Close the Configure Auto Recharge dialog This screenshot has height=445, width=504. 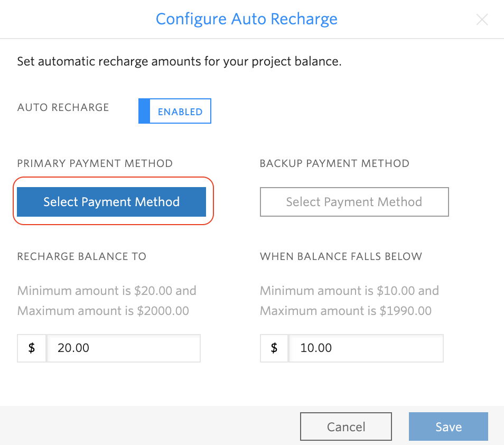coord(482,20)
